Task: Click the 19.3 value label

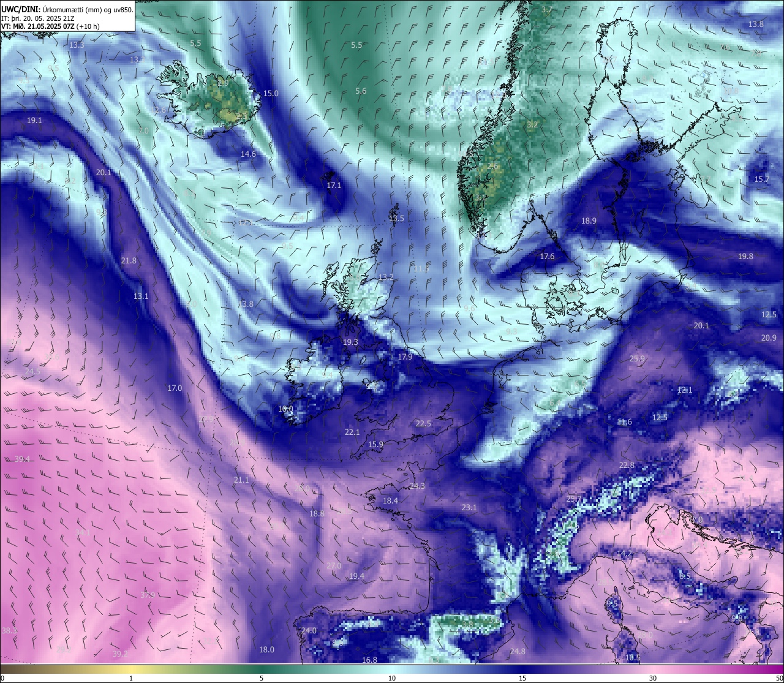Action: coord(350,342)
